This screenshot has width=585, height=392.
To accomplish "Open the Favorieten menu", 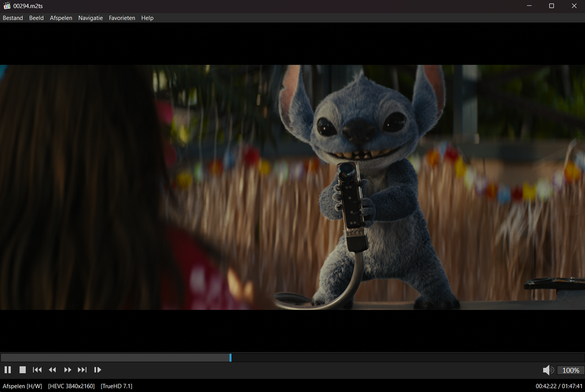I will [122, 18].
